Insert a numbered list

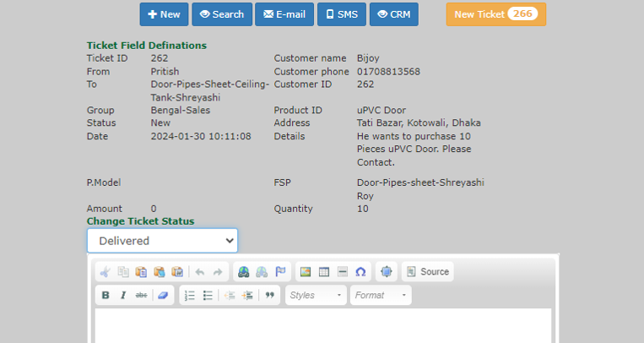click(190, 296)
